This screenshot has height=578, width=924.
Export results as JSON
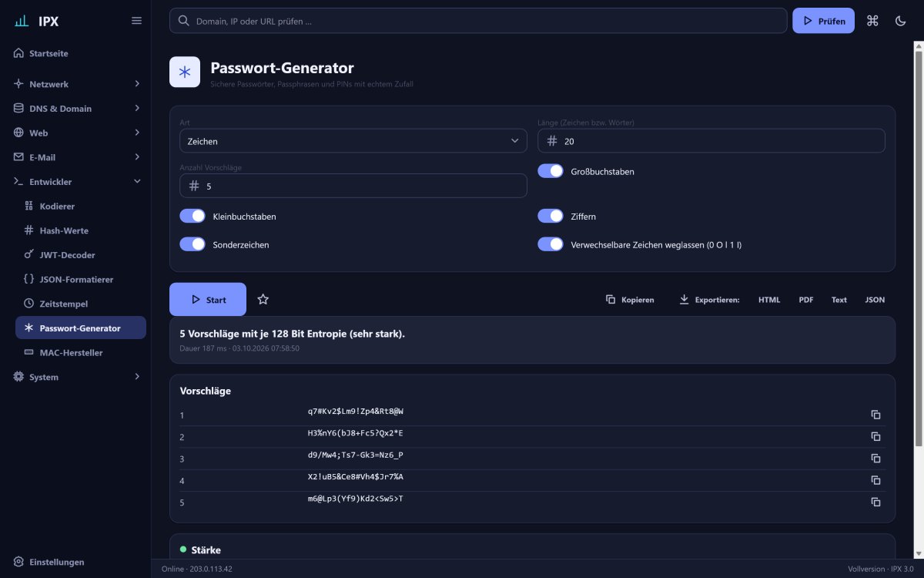click(x=875, y=300)
